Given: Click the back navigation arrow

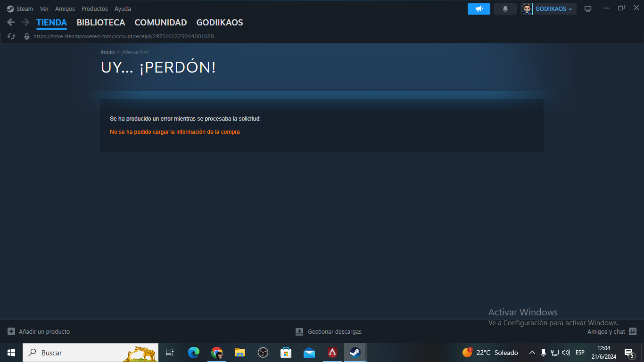Looking at the screenshot, I should tap(11, 22).
